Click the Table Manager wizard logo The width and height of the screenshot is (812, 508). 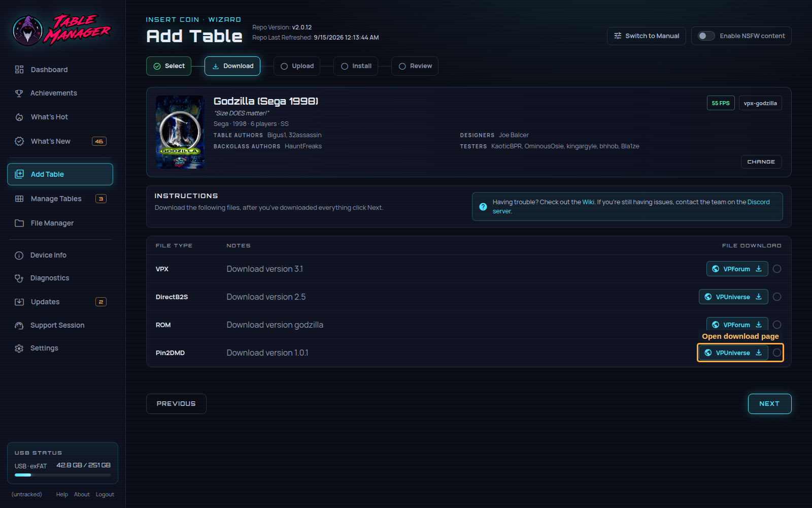(61, 29)
